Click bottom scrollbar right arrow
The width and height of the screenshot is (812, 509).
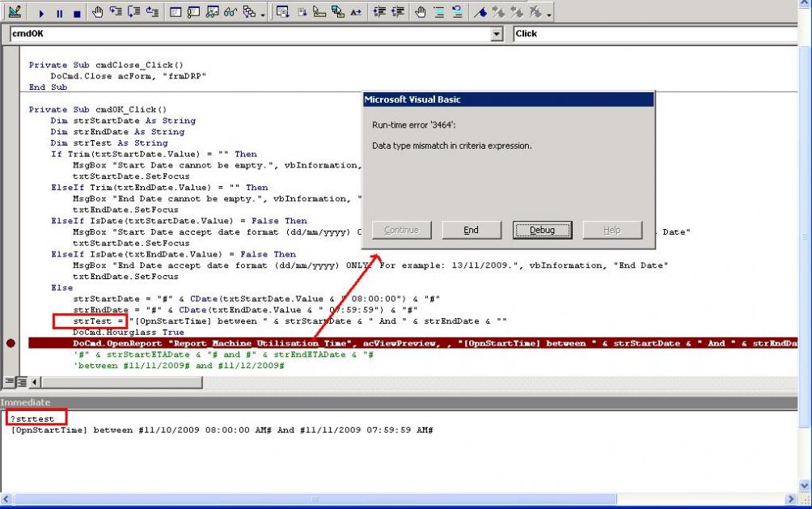(791, 499)
